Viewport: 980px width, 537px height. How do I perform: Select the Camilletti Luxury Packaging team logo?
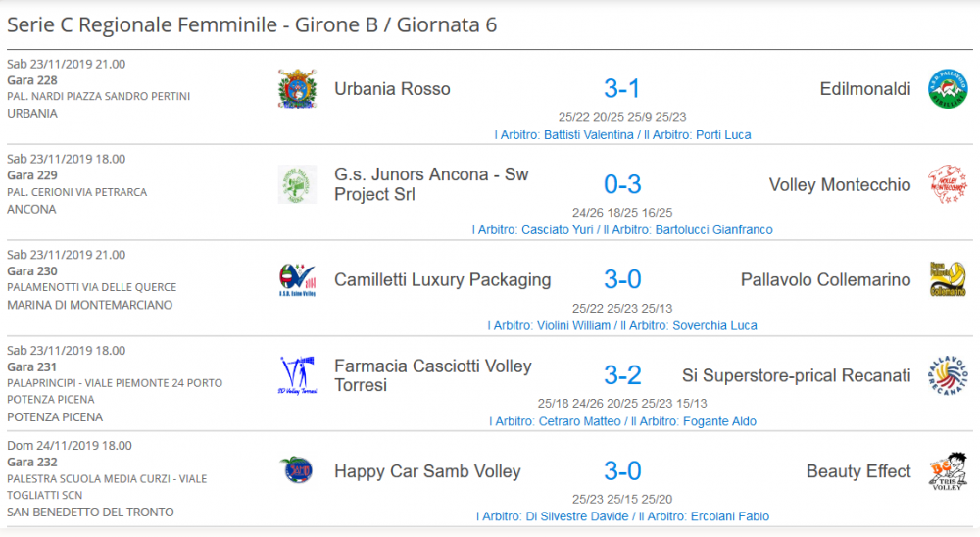[x=298, y=280]
